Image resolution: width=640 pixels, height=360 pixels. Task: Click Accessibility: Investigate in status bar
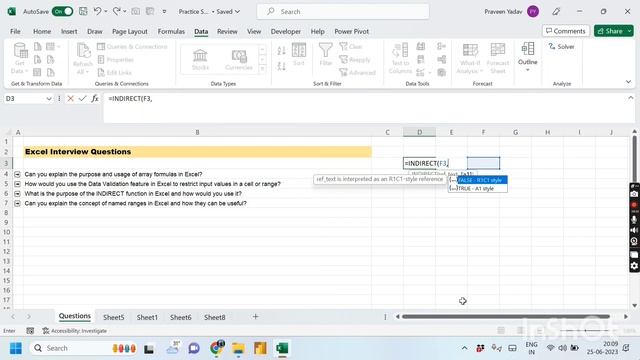point(75,331)
